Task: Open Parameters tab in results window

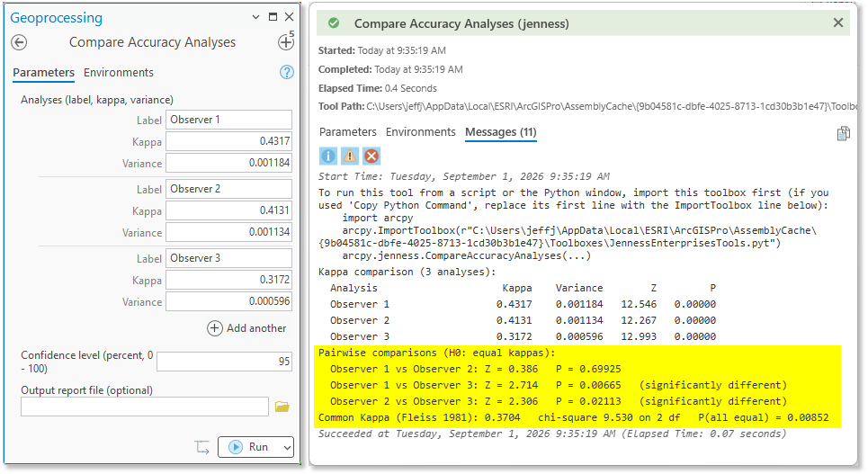Action: click(347, 132)
